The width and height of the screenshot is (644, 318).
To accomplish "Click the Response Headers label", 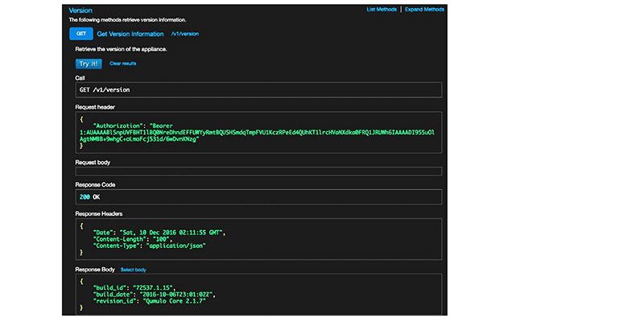I will pos(98,213).
